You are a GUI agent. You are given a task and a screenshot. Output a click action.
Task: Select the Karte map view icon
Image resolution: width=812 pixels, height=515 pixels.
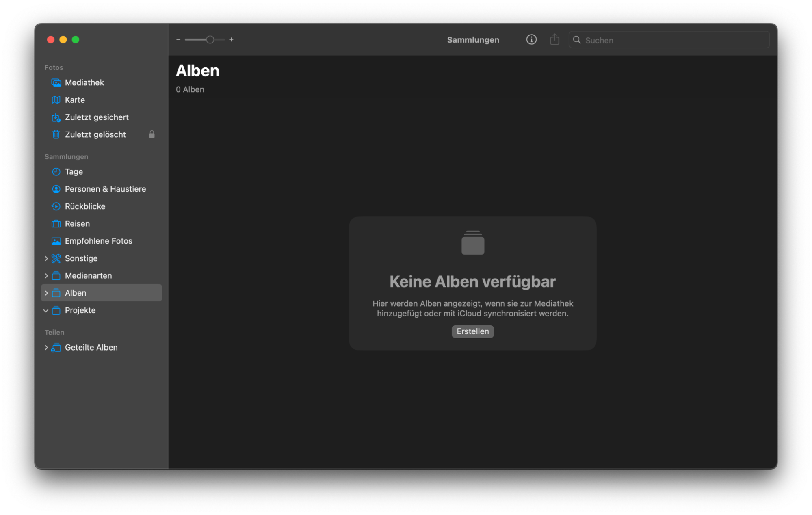click(x=56, y=100)
